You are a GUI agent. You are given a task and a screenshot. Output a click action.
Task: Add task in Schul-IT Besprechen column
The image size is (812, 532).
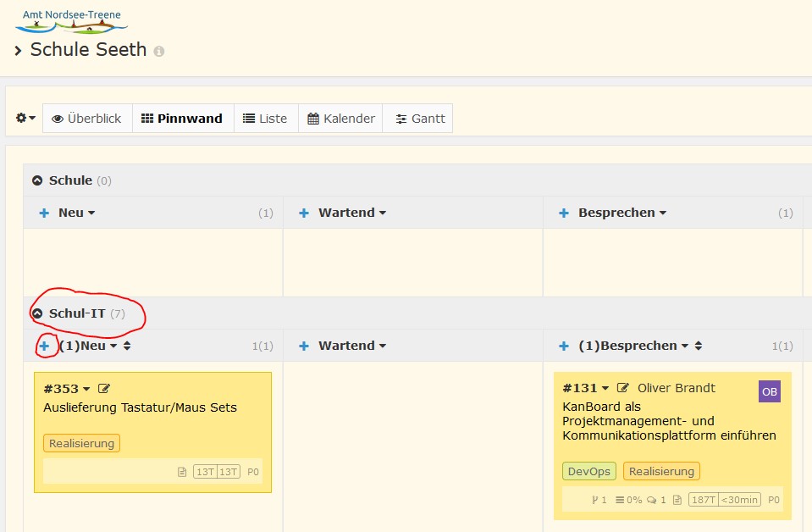tap(564, 346)
